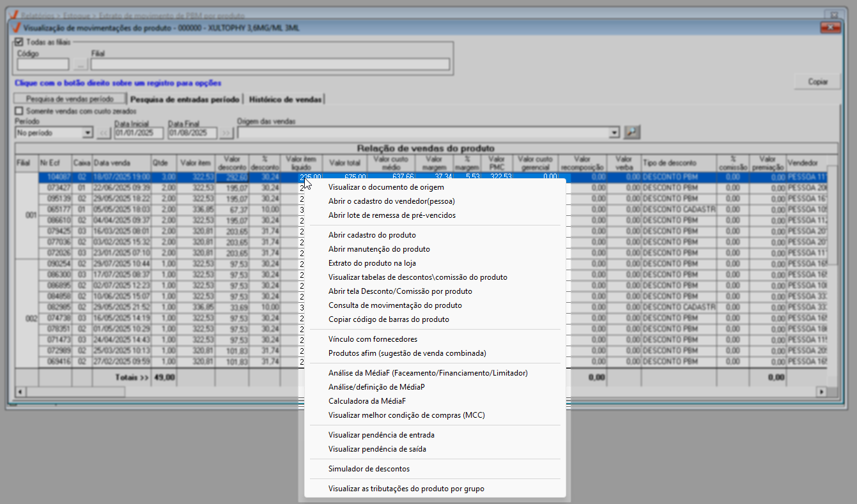Select Calculadora da MédiaF menu entry
Screen dimensions: 857x504
coord(367,401)
